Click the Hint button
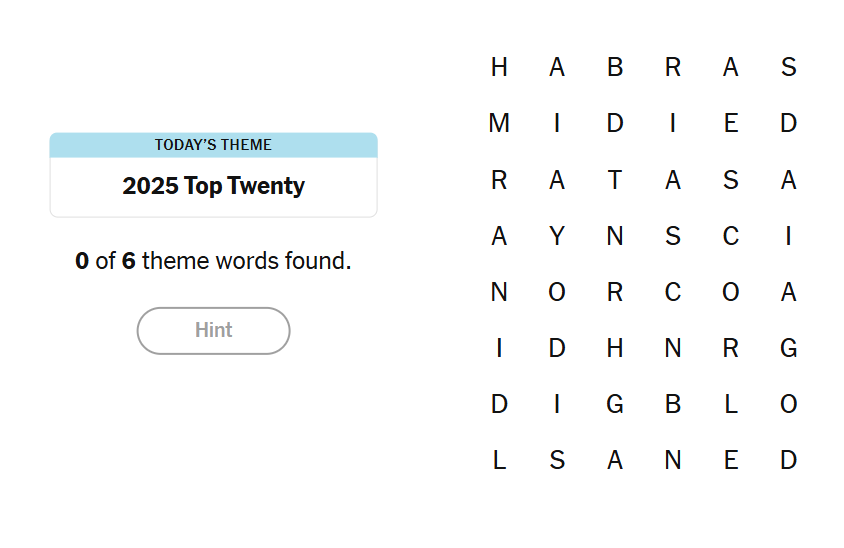 point(213,330)
